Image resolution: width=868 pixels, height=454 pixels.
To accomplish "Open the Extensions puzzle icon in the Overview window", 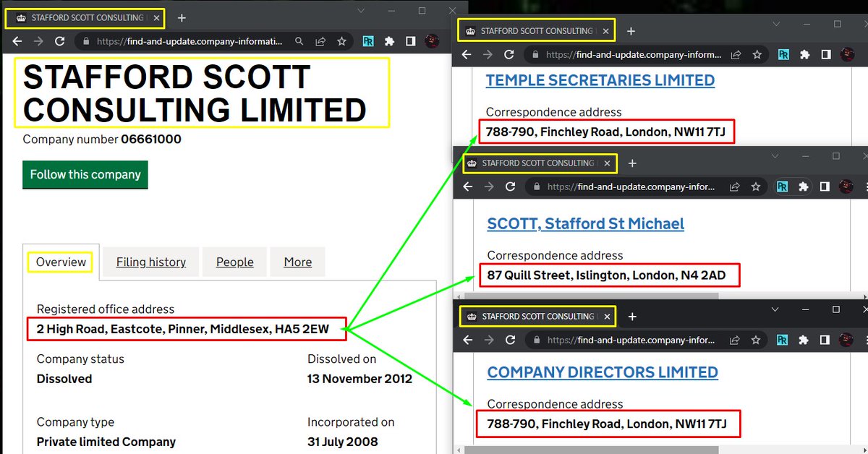I will [389, 42].
